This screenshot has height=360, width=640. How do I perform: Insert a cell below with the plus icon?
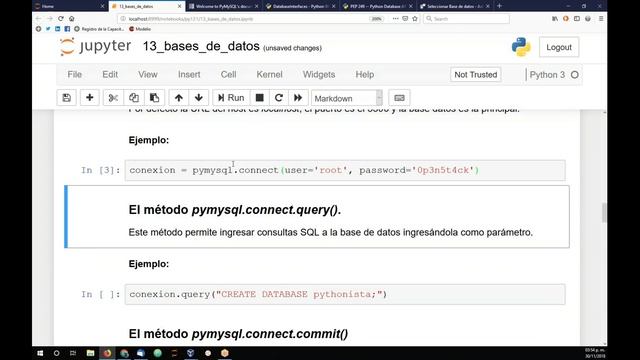[89, 98]
